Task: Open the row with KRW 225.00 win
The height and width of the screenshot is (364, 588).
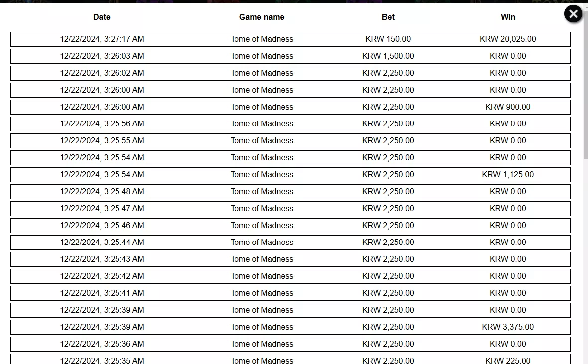Action: (x=290, y=359)
